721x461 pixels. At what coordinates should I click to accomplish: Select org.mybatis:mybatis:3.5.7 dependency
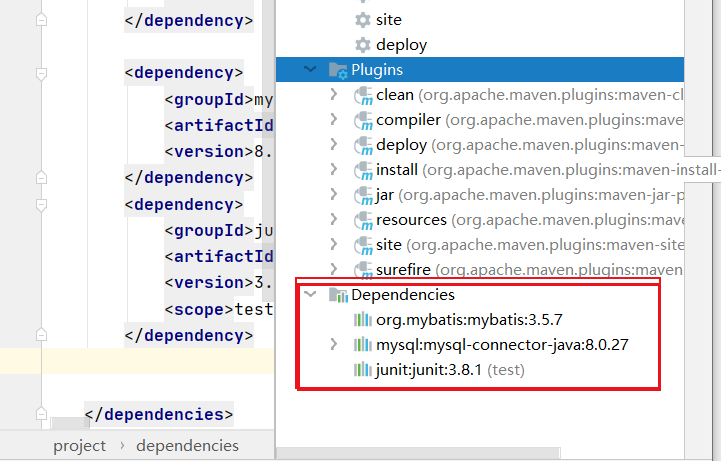coord(469,320)
